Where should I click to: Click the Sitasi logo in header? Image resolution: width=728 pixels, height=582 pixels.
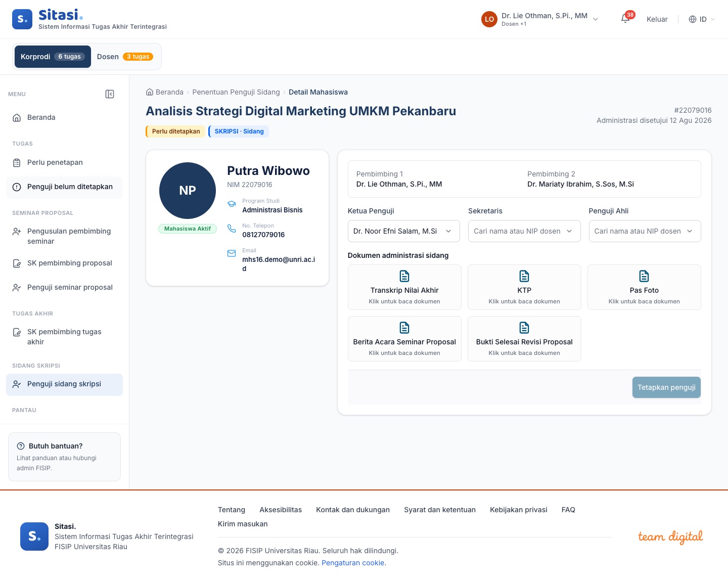click(22, 19)
